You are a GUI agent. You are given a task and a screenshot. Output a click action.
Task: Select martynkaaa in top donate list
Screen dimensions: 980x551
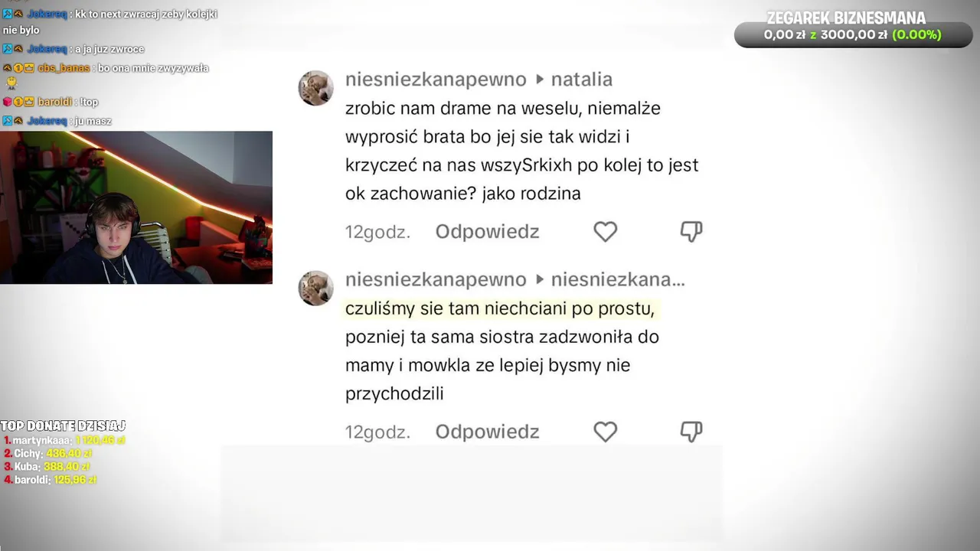point(42,440)
